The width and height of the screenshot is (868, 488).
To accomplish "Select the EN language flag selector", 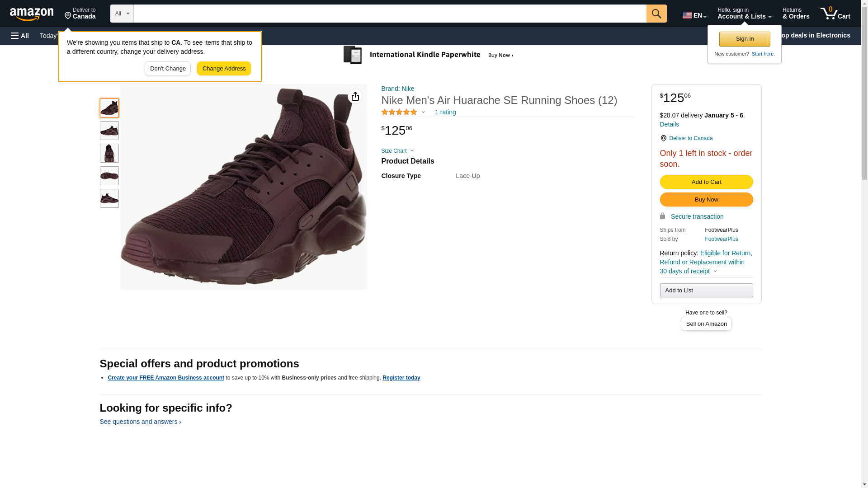I will pyautogui.click(x=694, y=15).
